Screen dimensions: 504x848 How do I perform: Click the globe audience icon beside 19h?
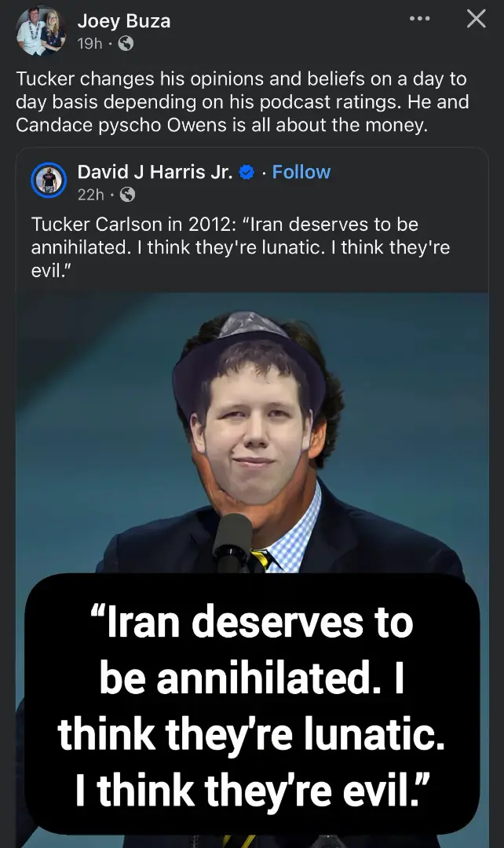pyautogui.click(x=126, y=43)
